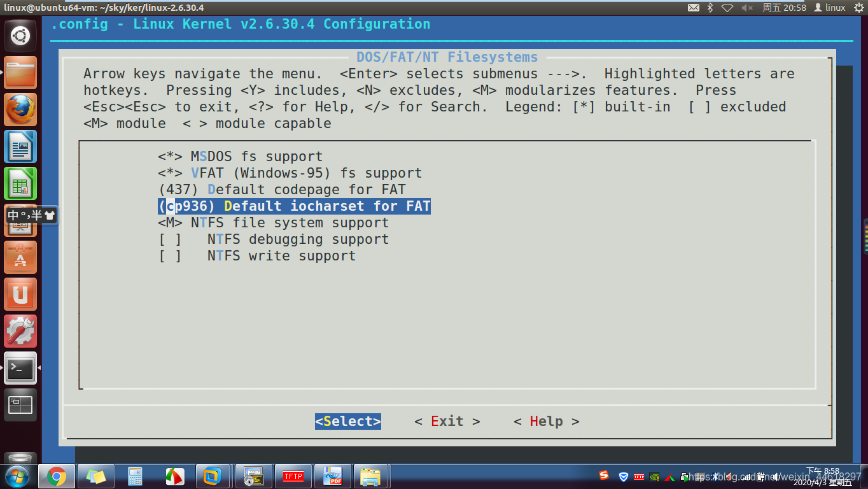Click the Chrome icon in Windows taskbar
The width and height of the screenshot is (868, 489).
point(56,476)
